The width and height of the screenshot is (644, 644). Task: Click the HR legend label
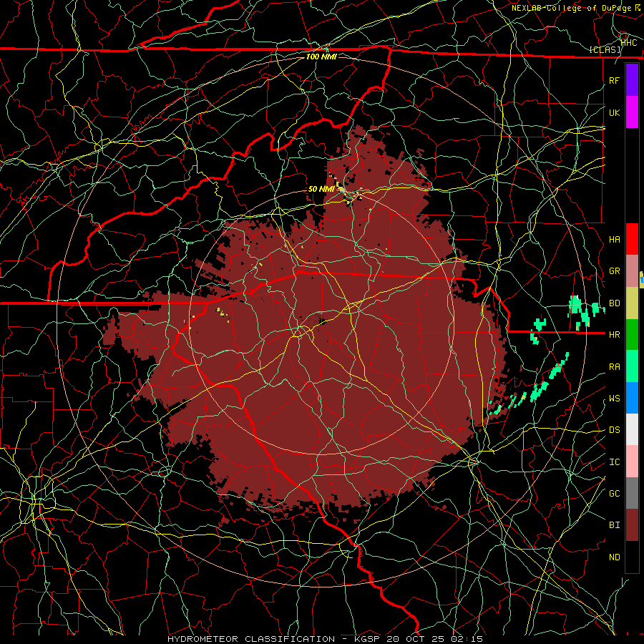(x=615, y=335)
